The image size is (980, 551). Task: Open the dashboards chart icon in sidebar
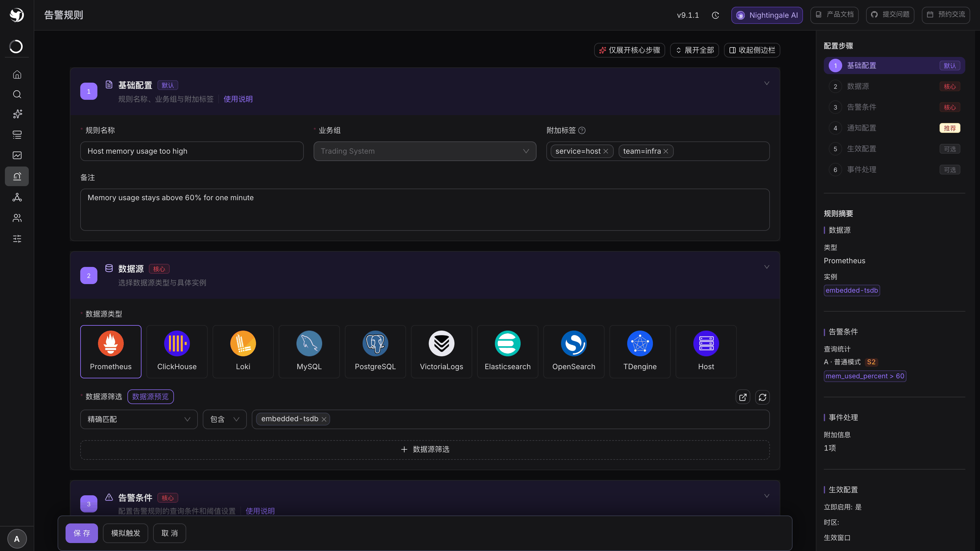17,155
